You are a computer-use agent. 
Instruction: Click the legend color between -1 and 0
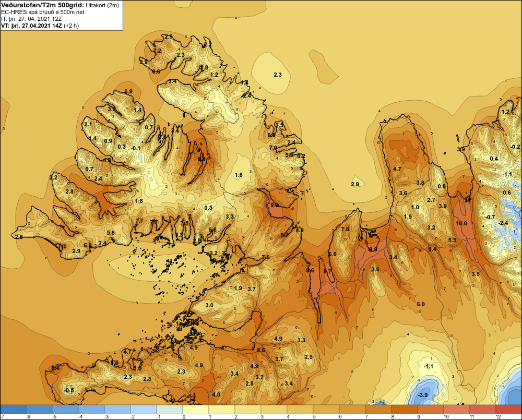pyautogui.click(x=170, y=410)
